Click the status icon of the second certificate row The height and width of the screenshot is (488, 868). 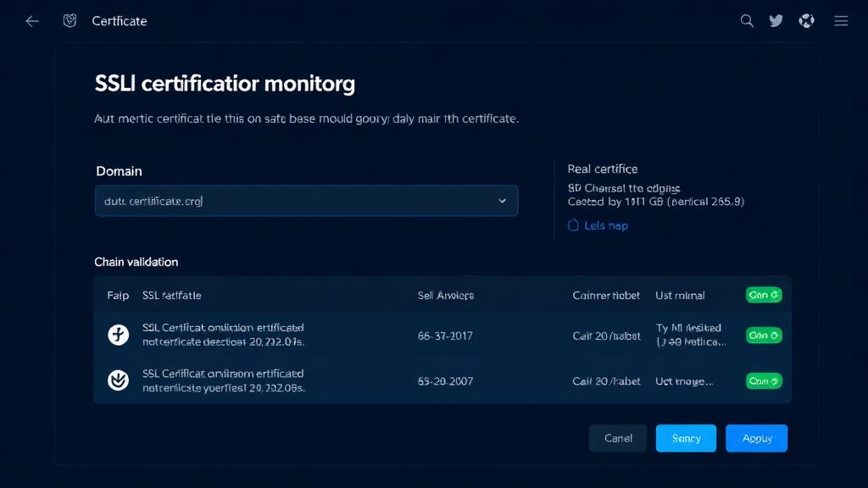(119, 380)
